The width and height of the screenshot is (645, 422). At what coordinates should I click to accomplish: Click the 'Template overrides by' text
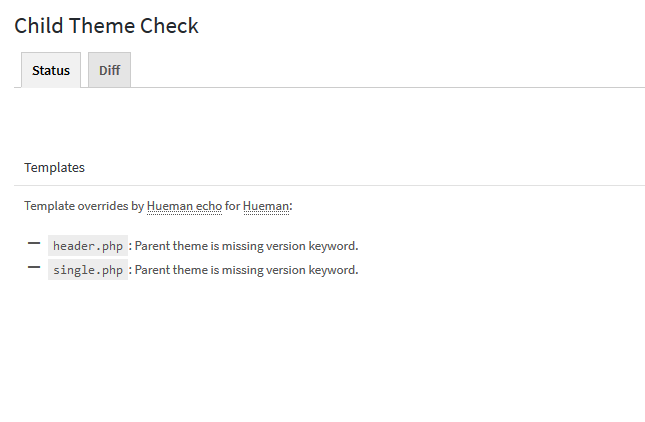pos(84,206)
